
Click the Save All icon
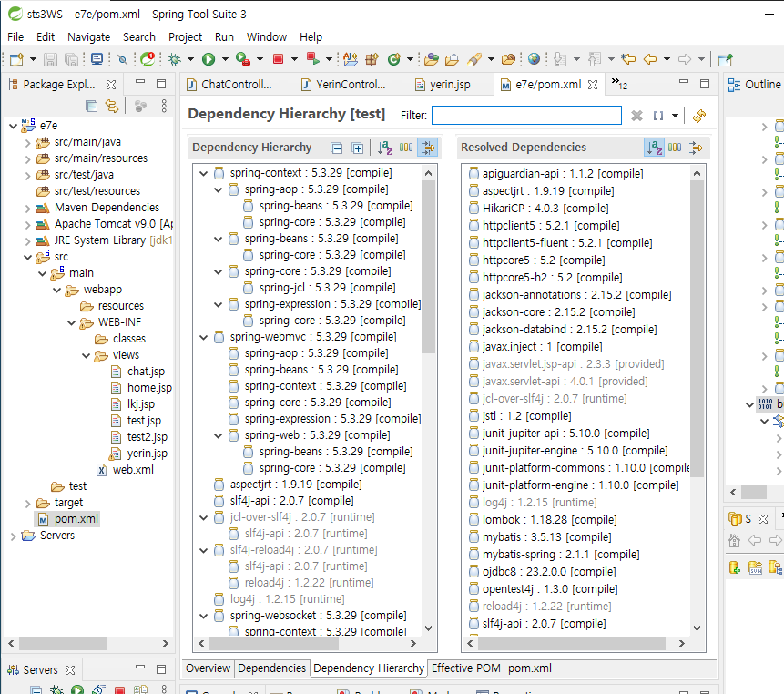coord(72,59)
